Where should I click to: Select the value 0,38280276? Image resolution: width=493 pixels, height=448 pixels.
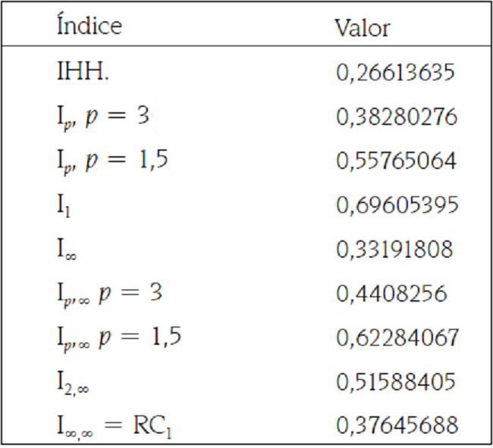coord(396,117)
